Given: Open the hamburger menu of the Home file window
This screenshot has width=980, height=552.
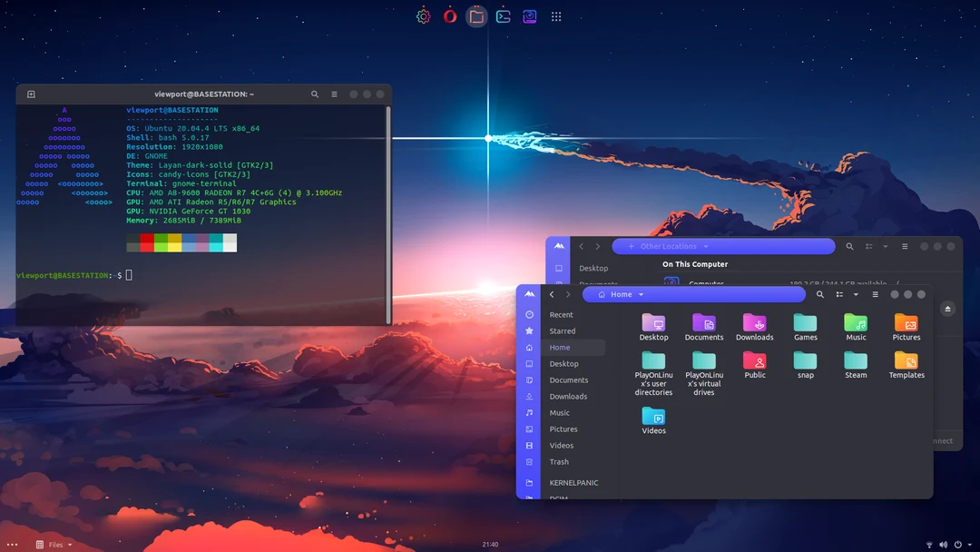Looking at the screenshot, I should [x=875, y=294].
